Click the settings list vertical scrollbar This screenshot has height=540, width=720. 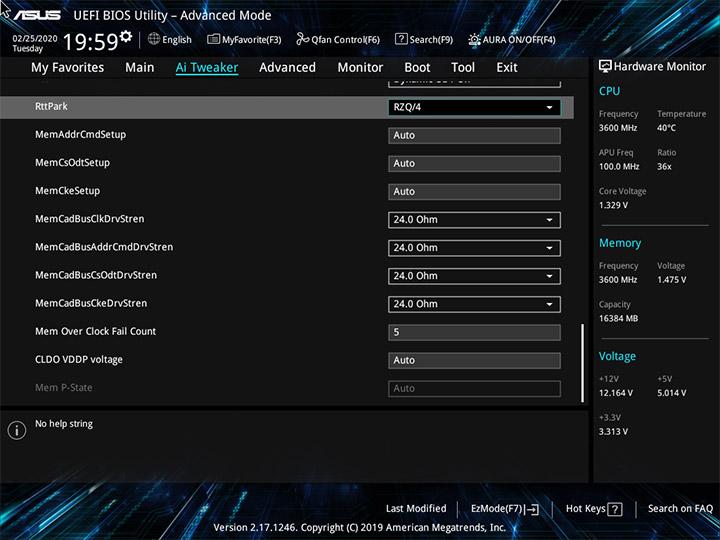(583, 363)
